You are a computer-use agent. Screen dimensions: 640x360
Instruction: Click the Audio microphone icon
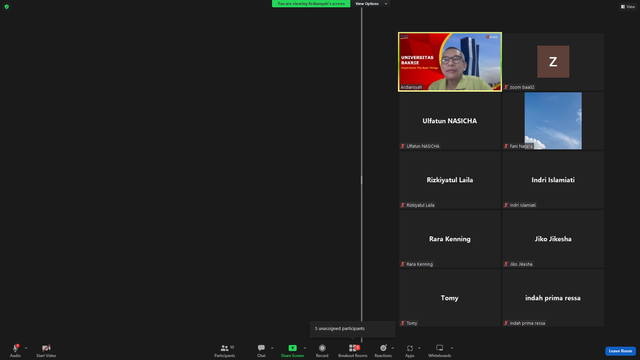coord(16,348)
